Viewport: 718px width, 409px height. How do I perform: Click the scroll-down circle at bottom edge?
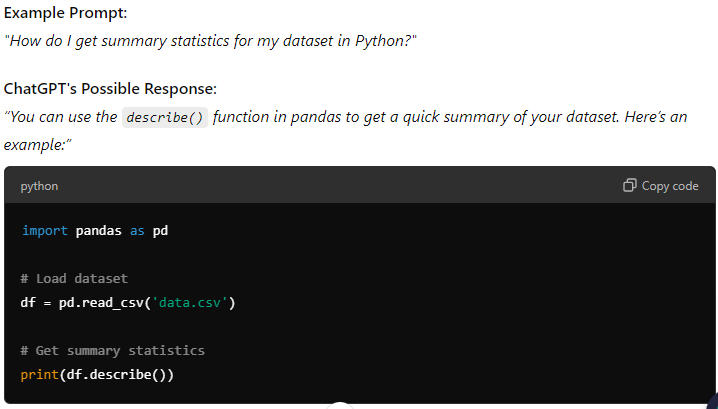(x=340, y=405)
